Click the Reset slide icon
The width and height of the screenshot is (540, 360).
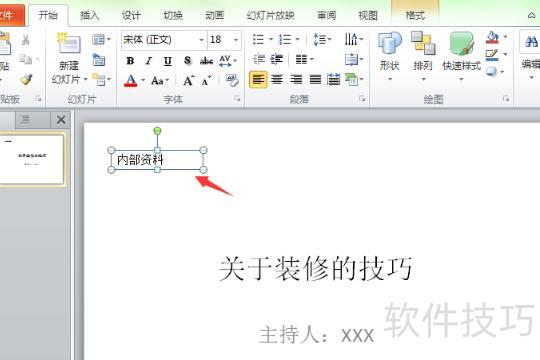[x=99, y=60]
